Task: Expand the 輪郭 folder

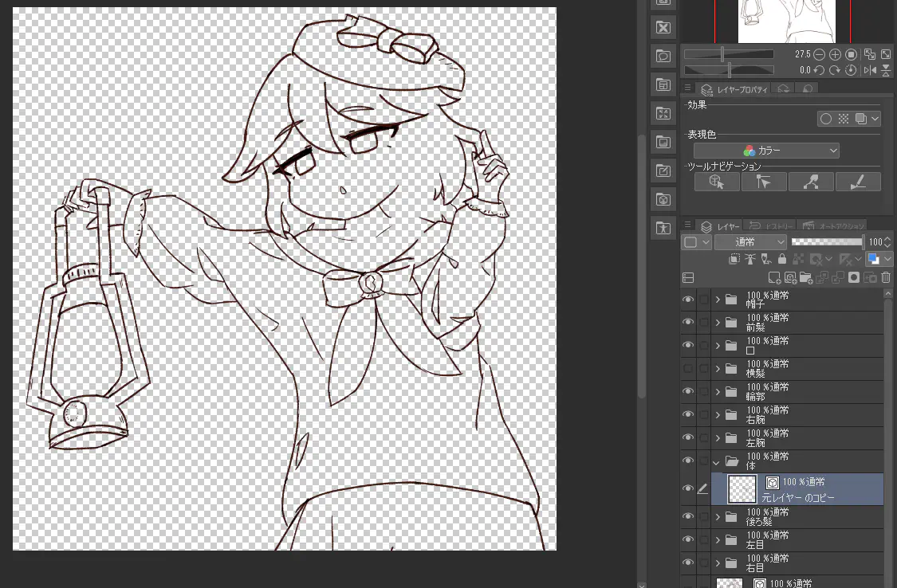Action: tap(718, 392)
